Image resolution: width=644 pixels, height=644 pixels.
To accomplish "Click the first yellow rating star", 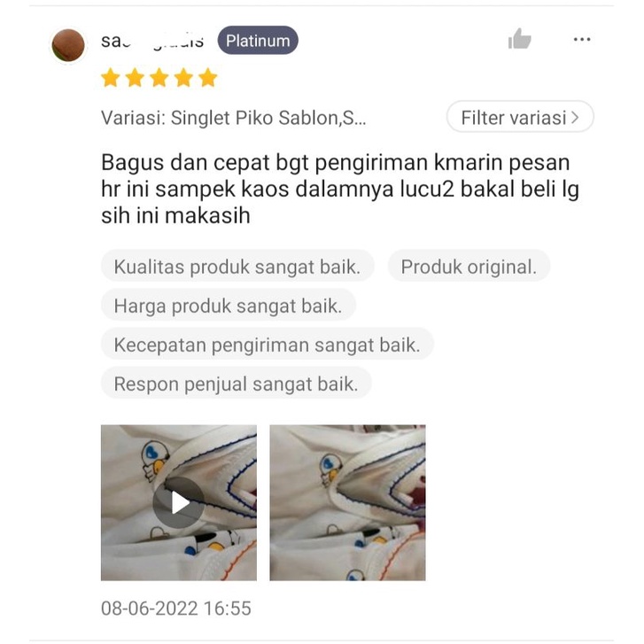I will pyautogui.click(x=111, y=78).
